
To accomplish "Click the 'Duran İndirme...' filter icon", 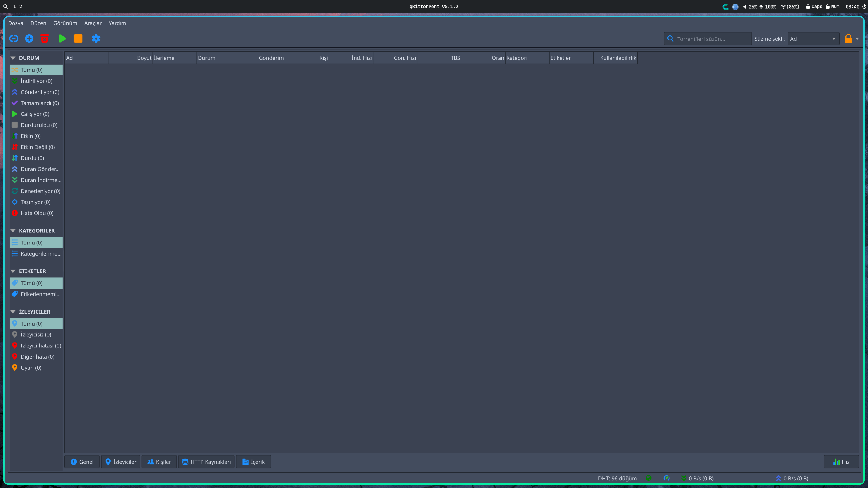I will (14, 180).
